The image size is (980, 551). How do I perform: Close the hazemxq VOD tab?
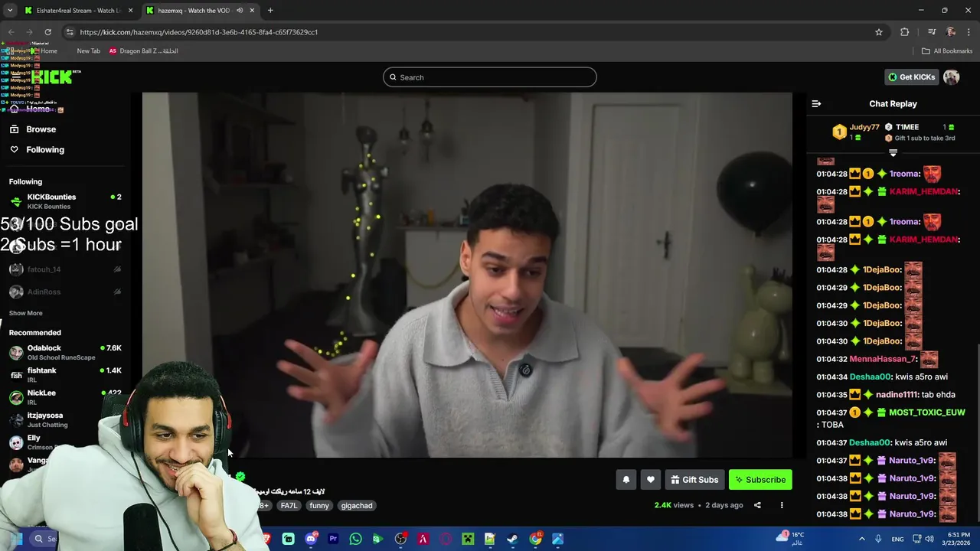(x=252, y=11)
